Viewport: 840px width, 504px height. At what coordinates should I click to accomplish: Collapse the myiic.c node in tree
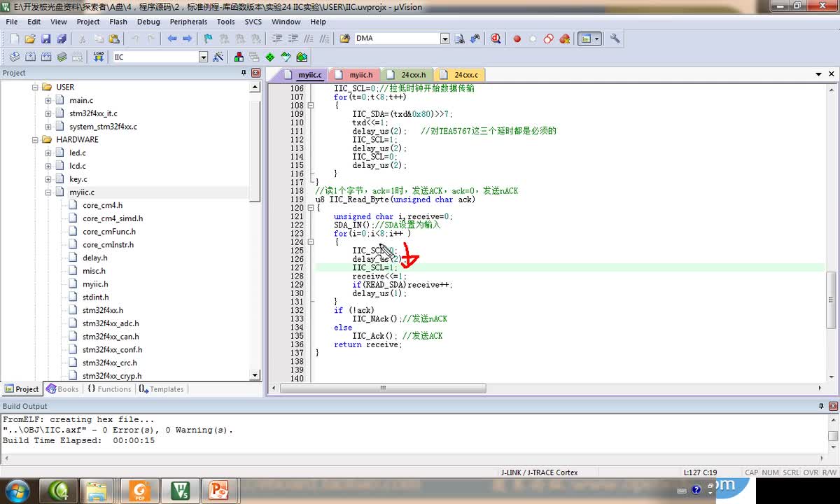pyautogui.click(x=48, y=192)
